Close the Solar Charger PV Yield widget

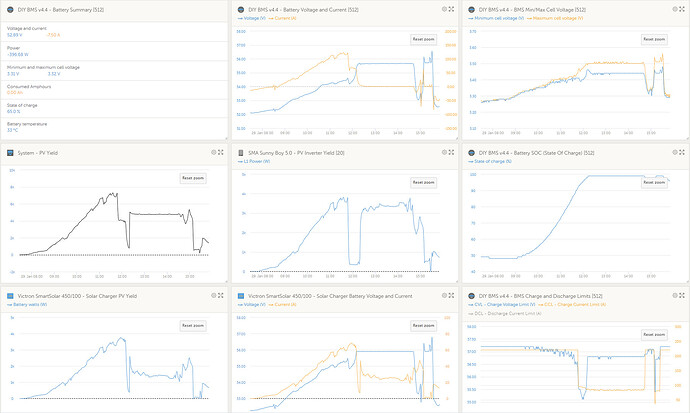pyautogui.click(x=215, y=296)
